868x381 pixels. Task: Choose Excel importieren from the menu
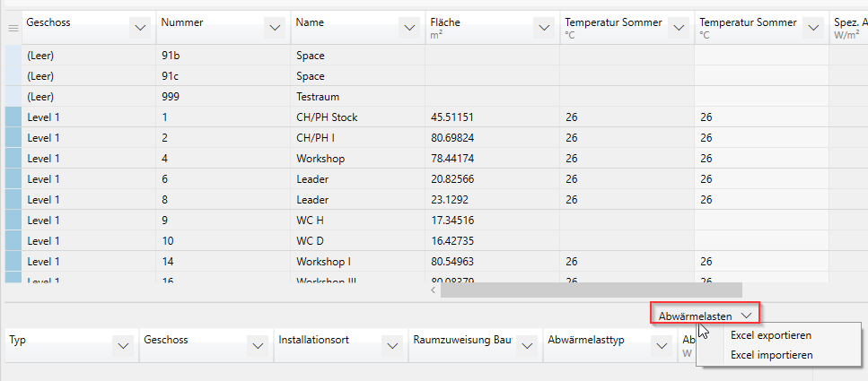[x=772, y=355]
